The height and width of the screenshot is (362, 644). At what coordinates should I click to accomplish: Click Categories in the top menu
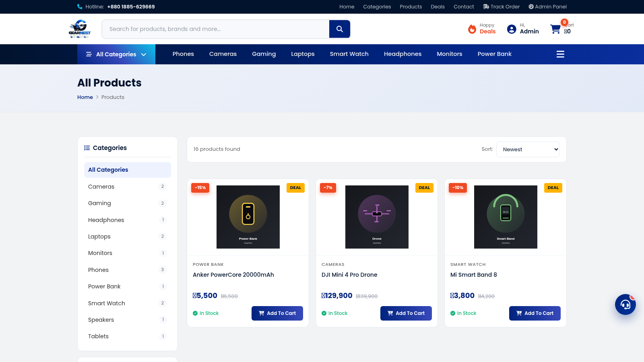pos(377,7)
